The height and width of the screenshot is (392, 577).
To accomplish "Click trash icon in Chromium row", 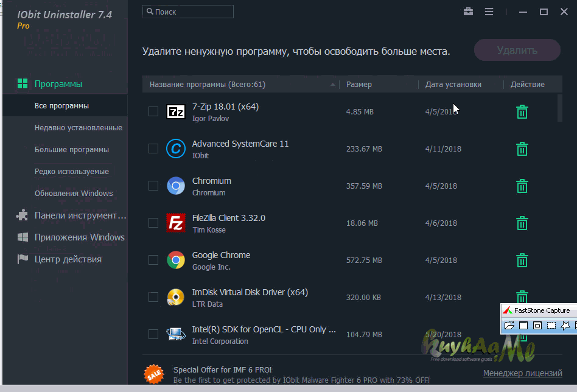I will [522, 186].
